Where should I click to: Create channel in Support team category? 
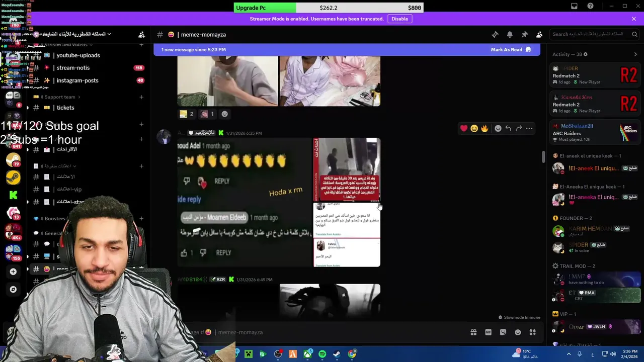click(x=141, y=97)
